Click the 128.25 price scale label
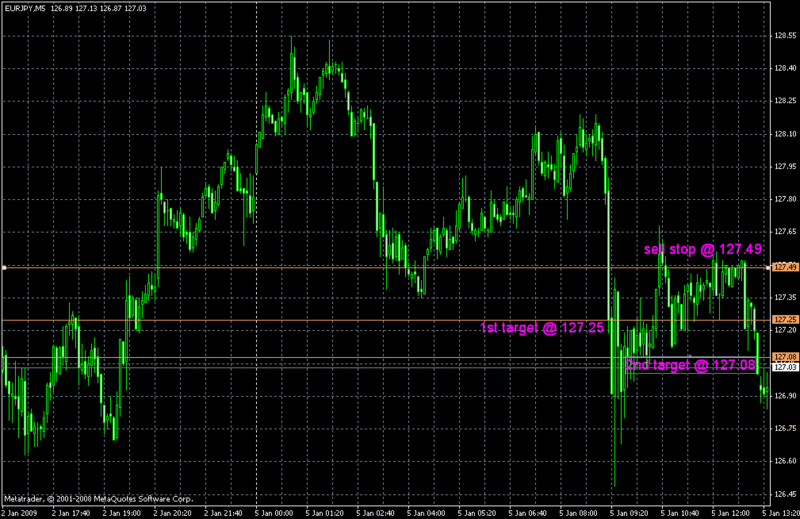 click(x=785, y=101)
